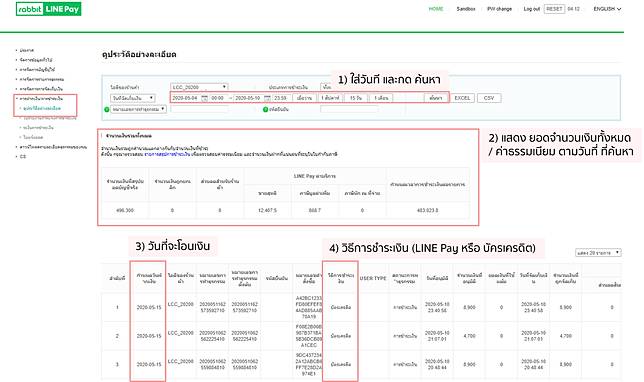Click the end date field 2020-05-10
The width and height of the screenshot is (644, 382).
point(248,98)
